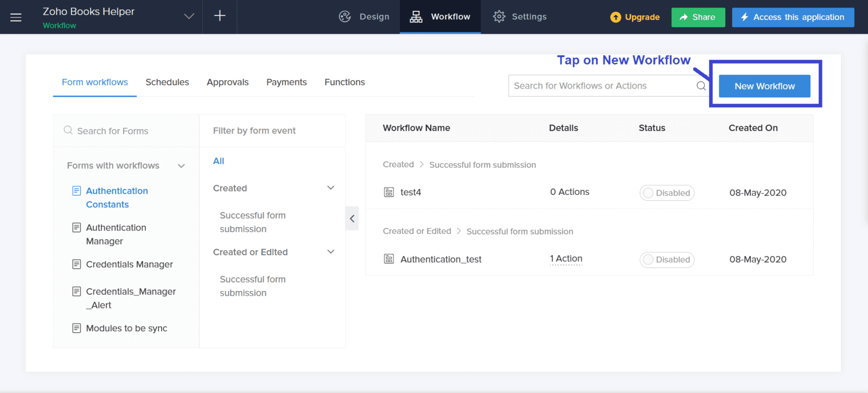Click the Credentials_Manager_Alert form icon
This screenshot has width=868, height=393.
click(x=77, y=291)
